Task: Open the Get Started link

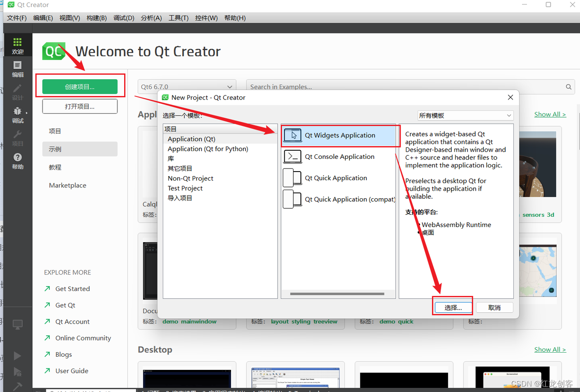Action: (x=72, y=289)
